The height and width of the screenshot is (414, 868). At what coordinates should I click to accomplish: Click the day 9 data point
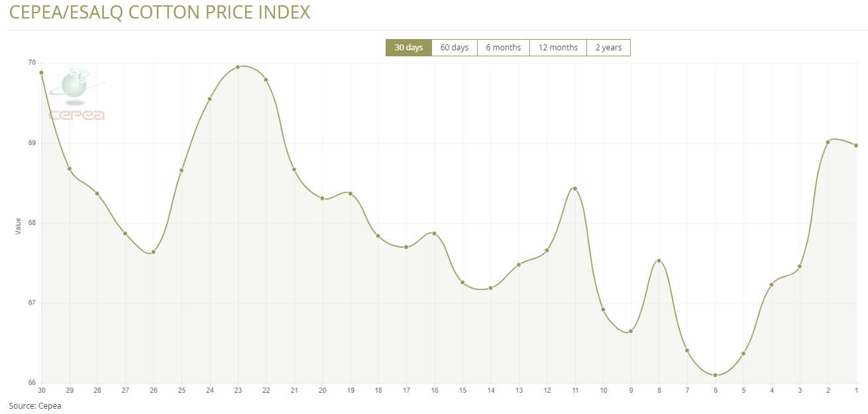coord(631,331)
